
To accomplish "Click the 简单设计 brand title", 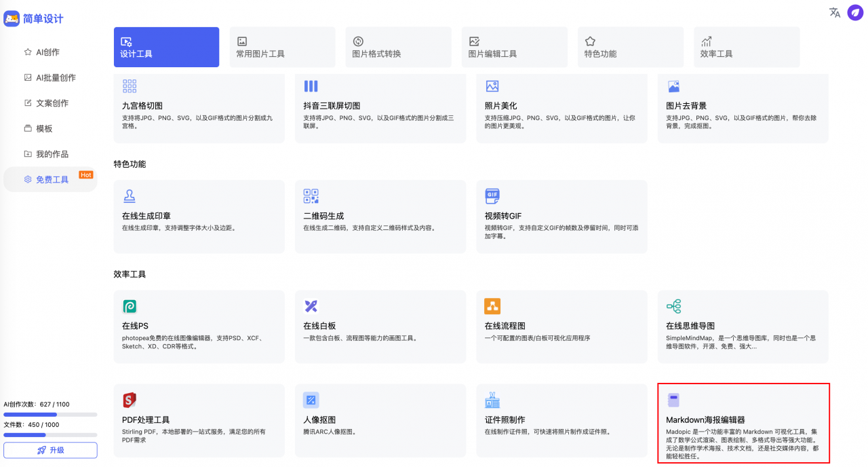I will tap(43, 19).
